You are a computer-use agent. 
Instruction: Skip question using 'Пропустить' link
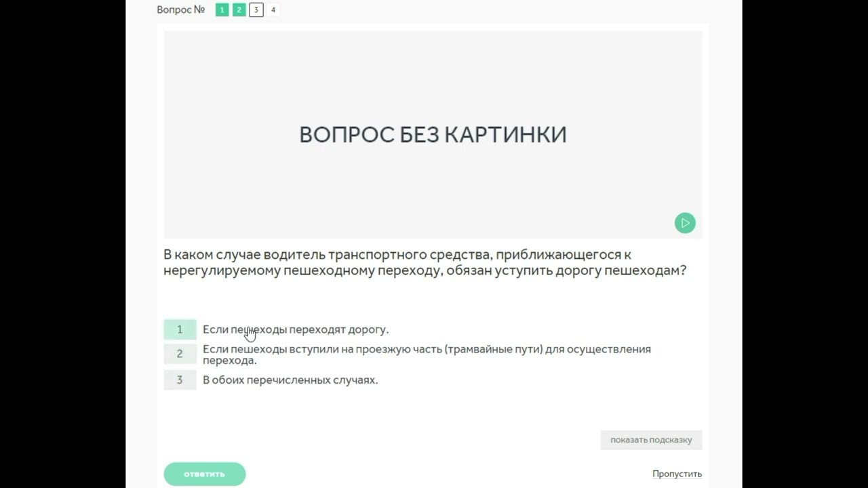677,474
